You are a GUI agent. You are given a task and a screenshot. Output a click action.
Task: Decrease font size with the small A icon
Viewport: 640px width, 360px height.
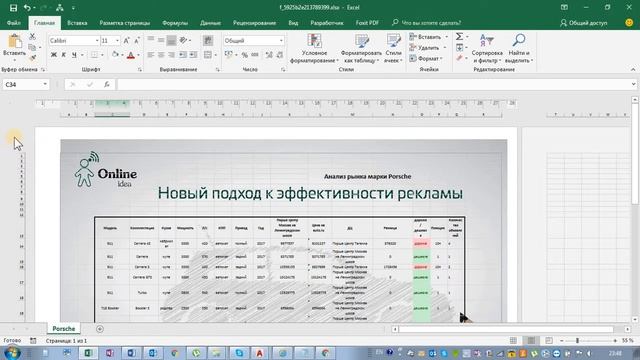[x=137, y=40]
